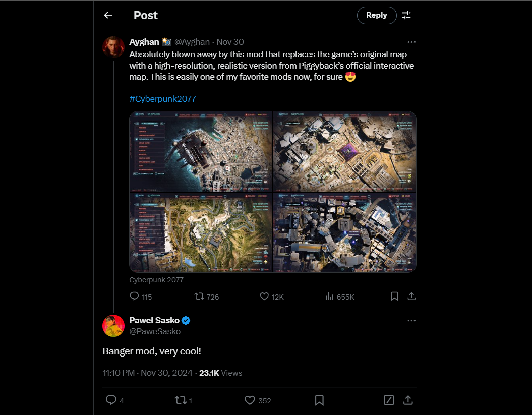Image resolution: width=532 pixels, height=415 pixels.
Task: View the bottom-right map screenshot
Action: [x=345, y=232]
